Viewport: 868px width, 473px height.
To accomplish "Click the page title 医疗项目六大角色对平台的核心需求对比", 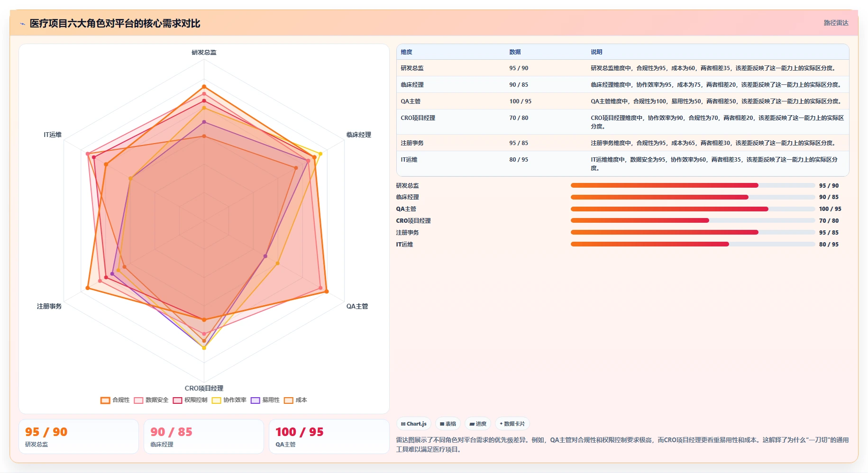I will click(115, 24).
